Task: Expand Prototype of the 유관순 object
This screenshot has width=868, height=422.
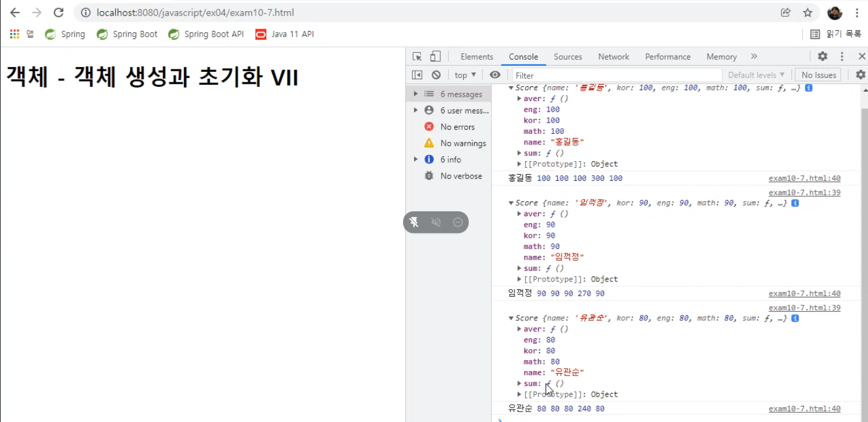Action: tap(519, 394)
